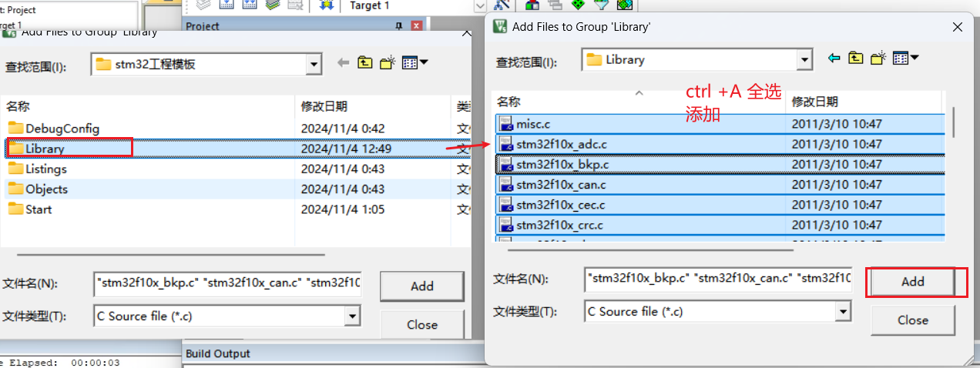Click the Start folder icon

pyautogui.click(x=15, y=208)
